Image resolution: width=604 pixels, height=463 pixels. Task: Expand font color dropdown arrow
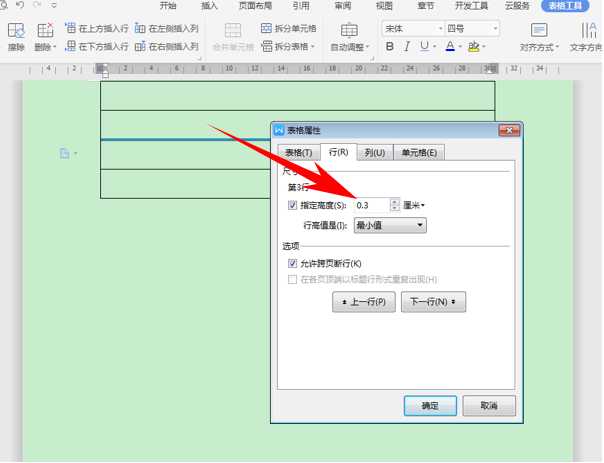(460, 47)
